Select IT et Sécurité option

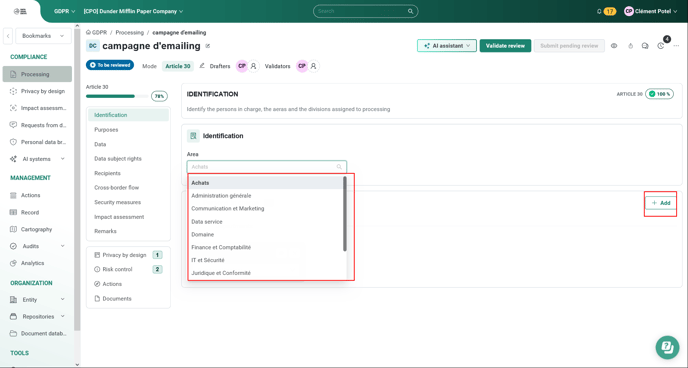(266, 260)
